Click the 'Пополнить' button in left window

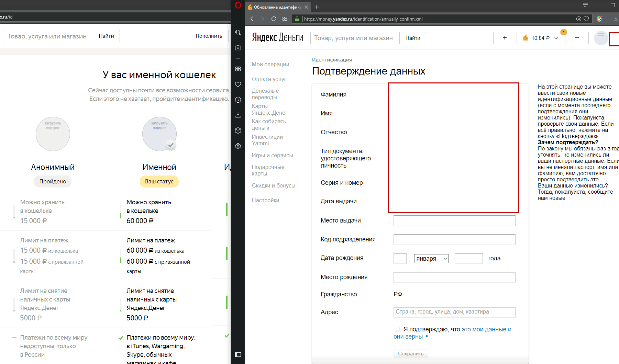point(209,36)
